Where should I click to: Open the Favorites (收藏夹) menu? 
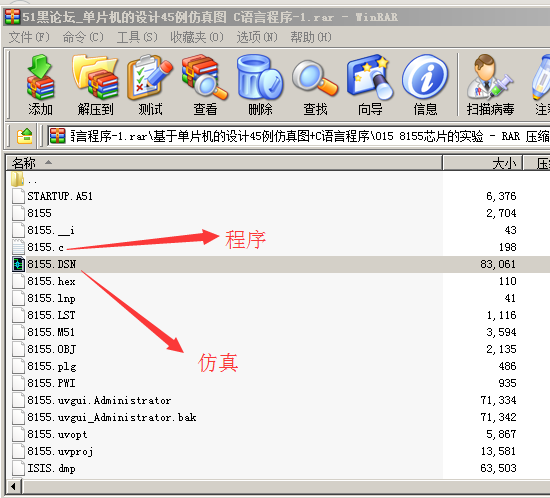pos(197,37)
